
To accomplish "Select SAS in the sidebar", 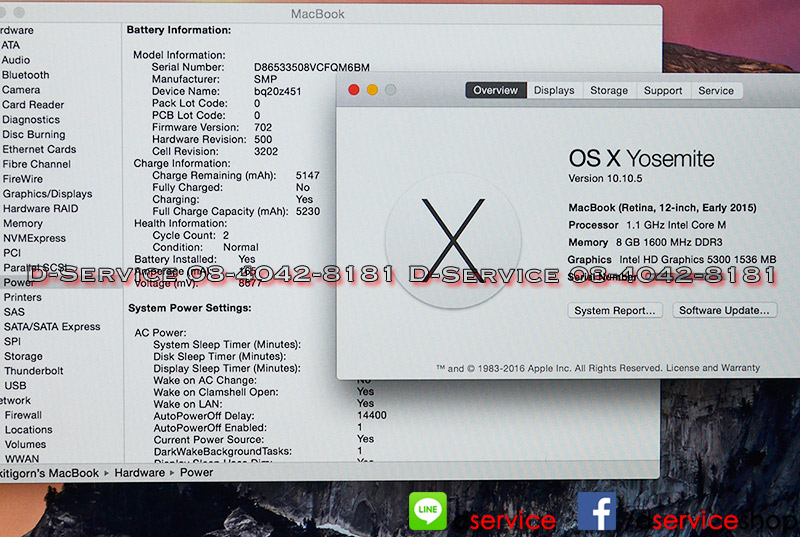I will 14,312.
